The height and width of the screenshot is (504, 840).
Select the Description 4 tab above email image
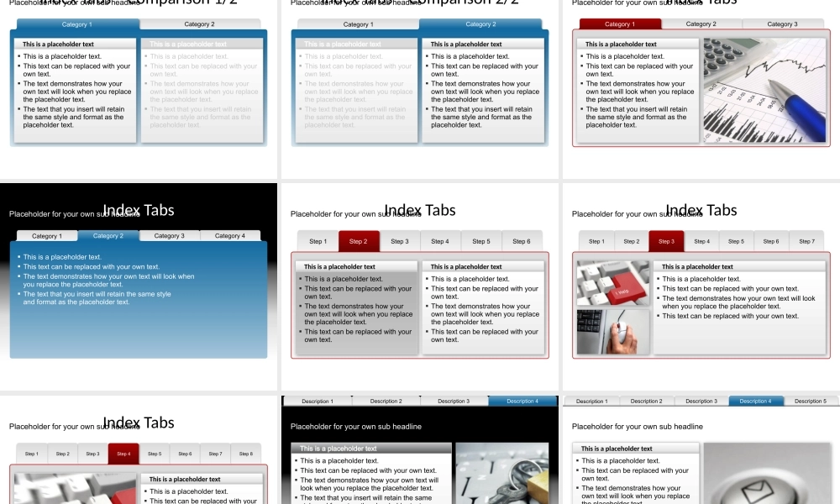[x=754, y=402]
